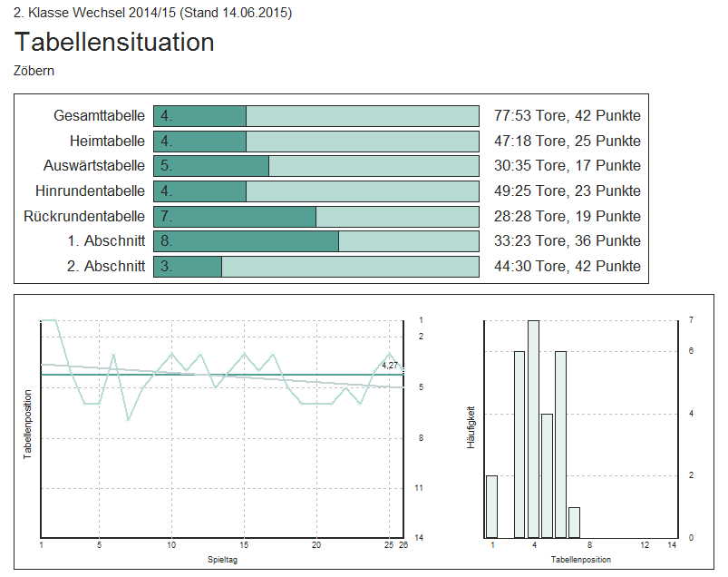Click the tallest histogram bar at position 4
Image resolution: width=728 pixels, height=577 pixels.
coord(533,428)
